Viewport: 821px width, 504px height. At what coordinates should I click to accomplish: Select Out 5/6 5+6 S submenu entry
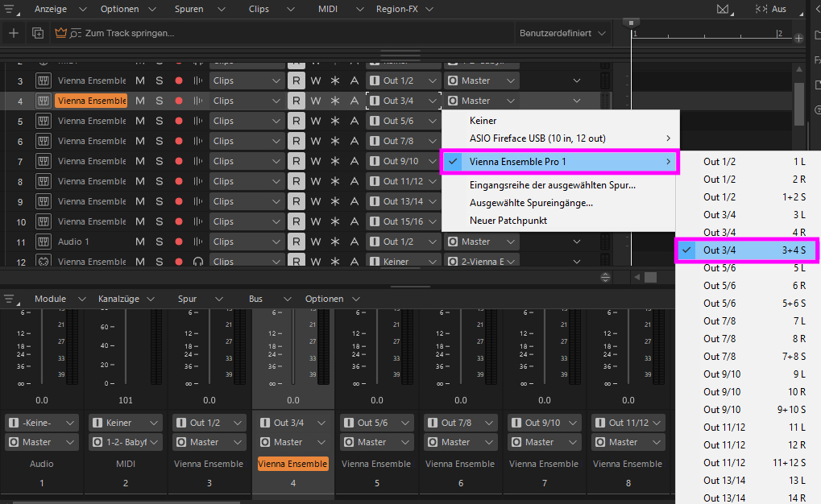(x=747, y=304)
